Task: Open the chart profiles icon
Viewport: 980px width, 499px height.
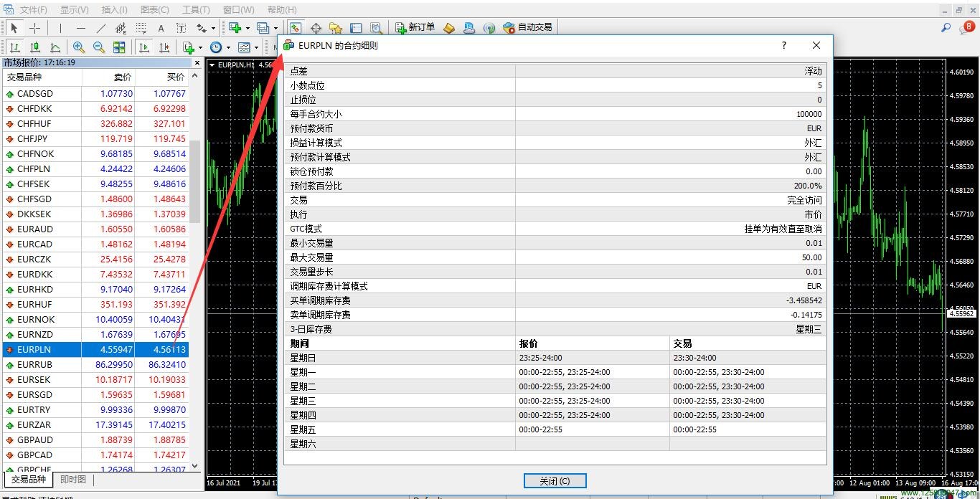Action: point(263,28)
